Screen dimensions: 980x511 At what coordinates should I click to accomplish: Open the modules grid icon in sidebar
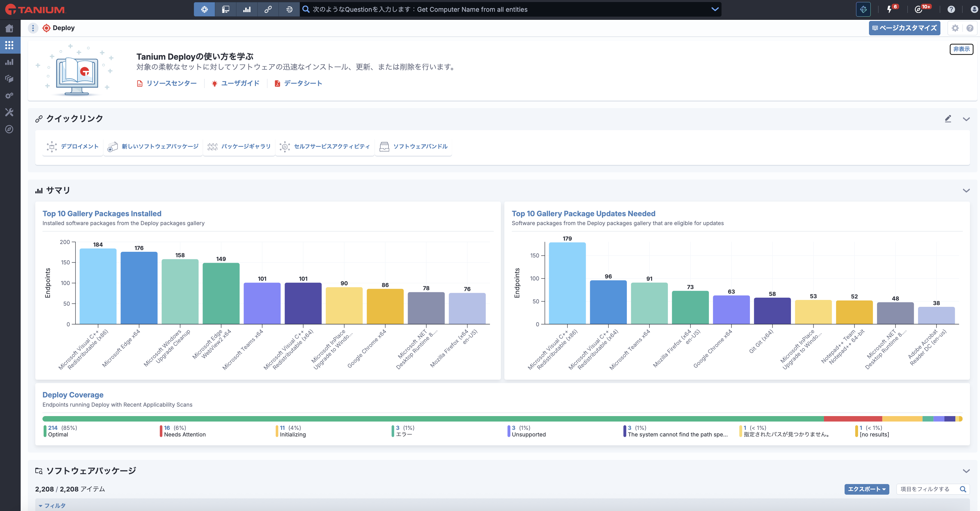(9, 45)
